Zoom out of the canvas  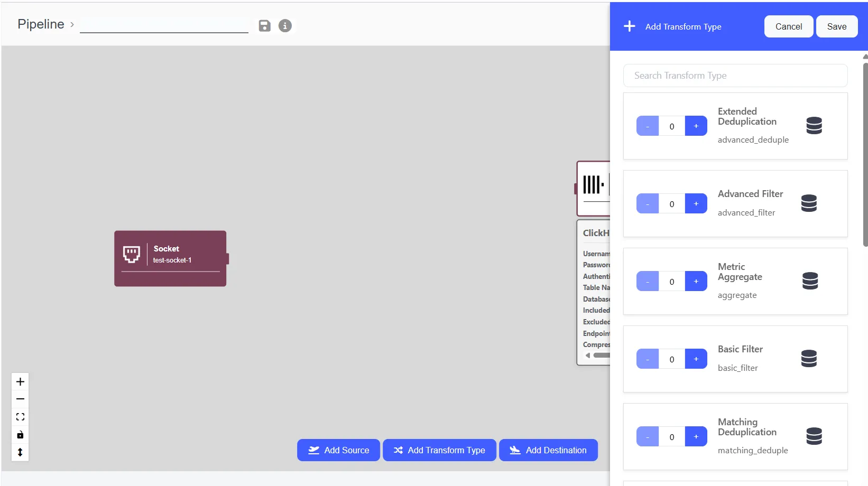click(20, 399)
